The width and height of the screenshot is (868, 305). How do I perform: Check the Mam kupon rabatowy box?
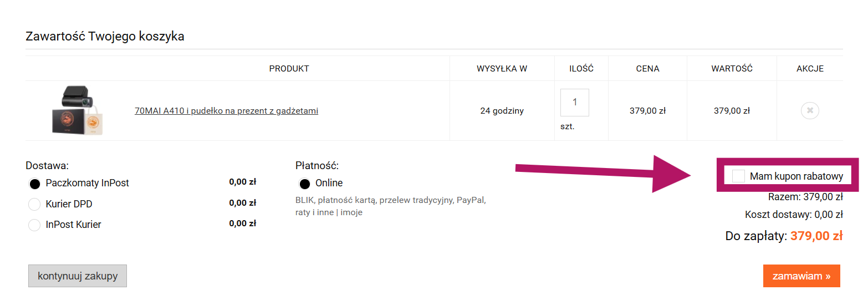738,176
